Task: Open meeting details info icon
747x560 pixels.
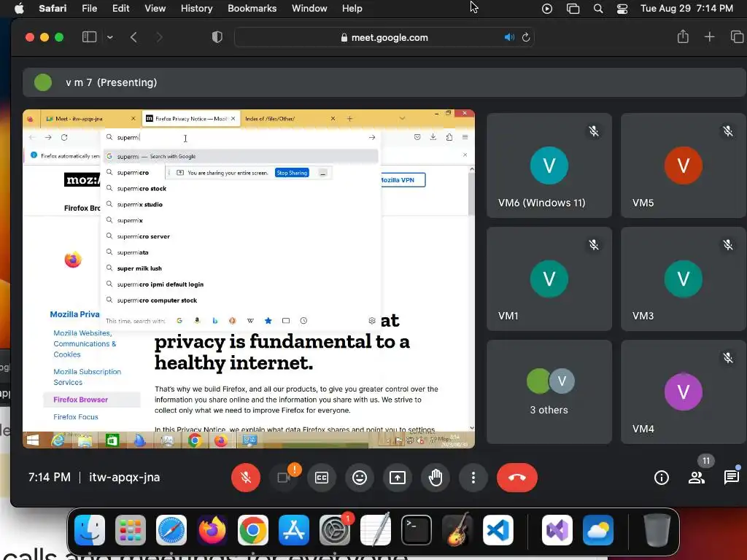Action: [661, 477]
